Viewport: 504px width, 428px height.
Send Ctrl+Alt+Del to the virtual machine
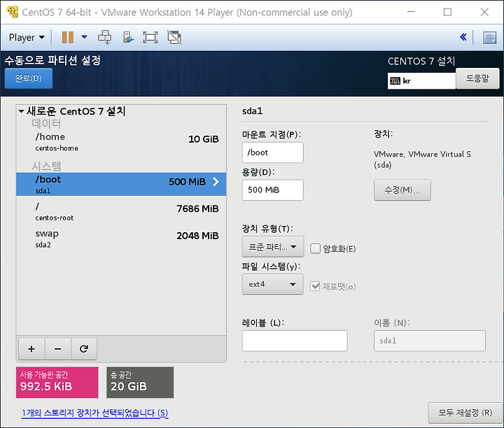[x=105, y=37]
